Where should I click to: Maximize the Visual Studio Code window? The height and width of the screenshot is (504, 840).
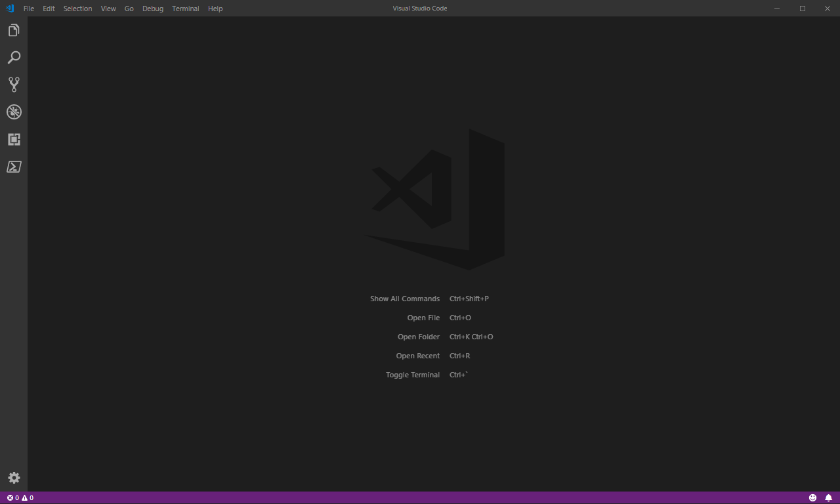coord(802,9)
